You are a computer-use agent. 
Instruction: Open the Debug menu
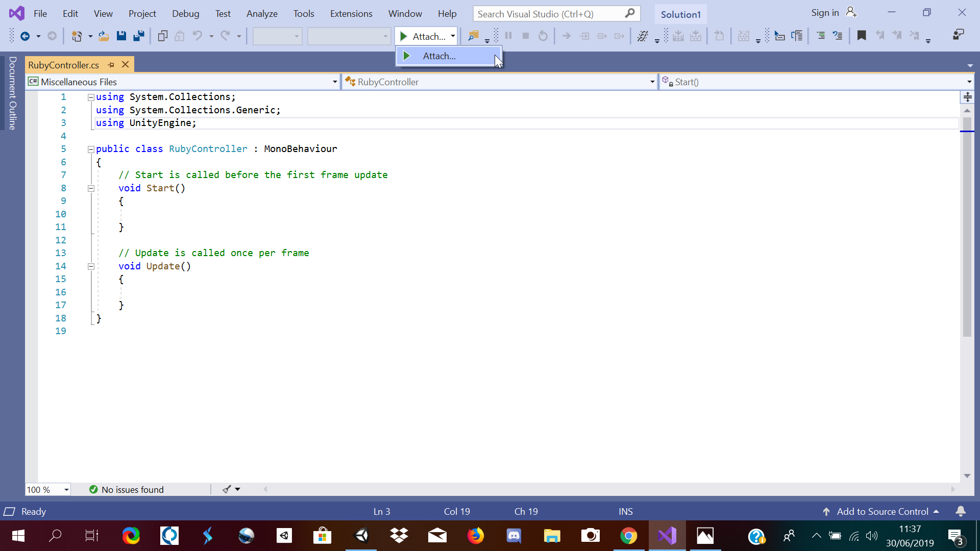[x=185, y=14]
